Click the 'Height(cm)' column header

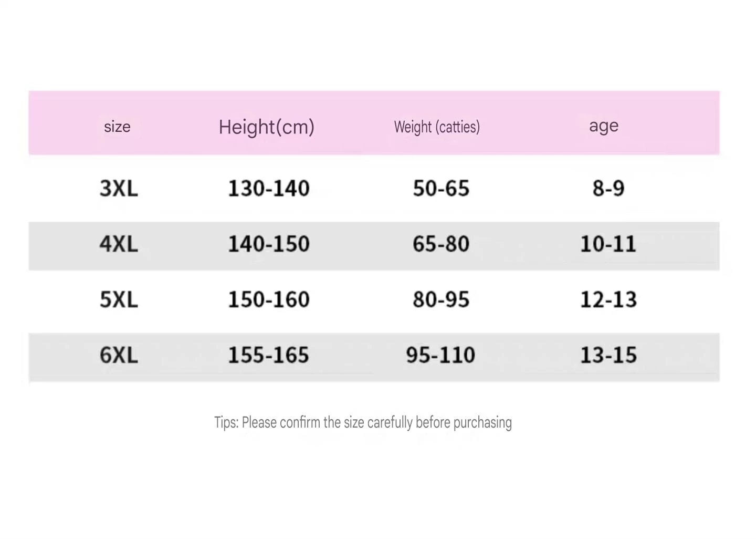[266, 127]
